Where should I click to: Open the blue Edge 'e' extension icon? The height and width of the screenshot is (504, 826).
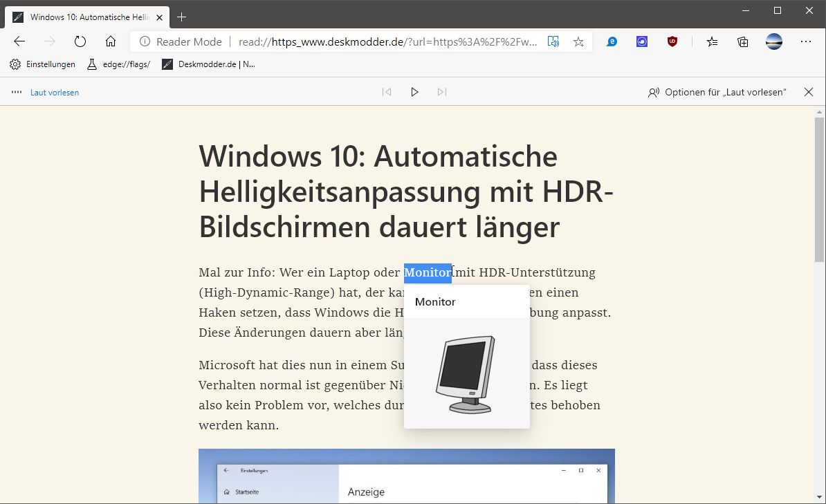tap(612, 41)
